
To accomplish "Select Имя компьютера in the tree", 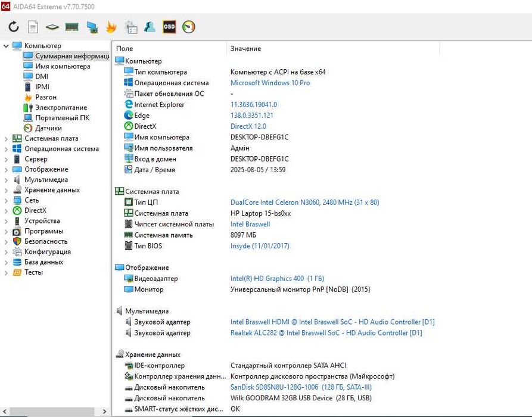I will 57,66.
